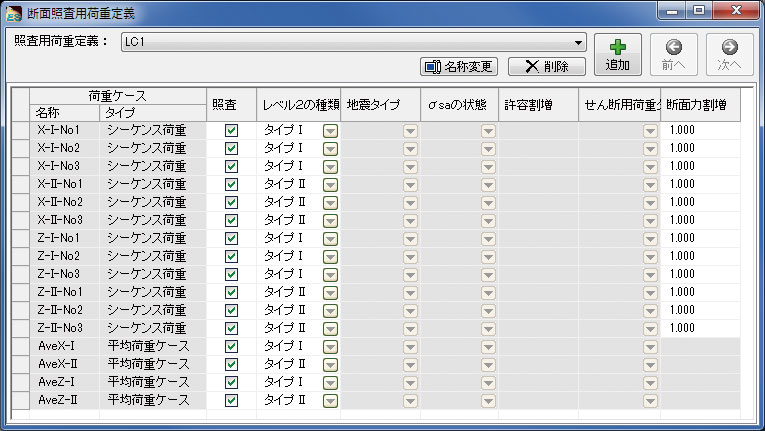This screenshot has height=431, width=765.
Task: Open the 照査用荷重定義 LC1 combo box
Action: (354, 42)
